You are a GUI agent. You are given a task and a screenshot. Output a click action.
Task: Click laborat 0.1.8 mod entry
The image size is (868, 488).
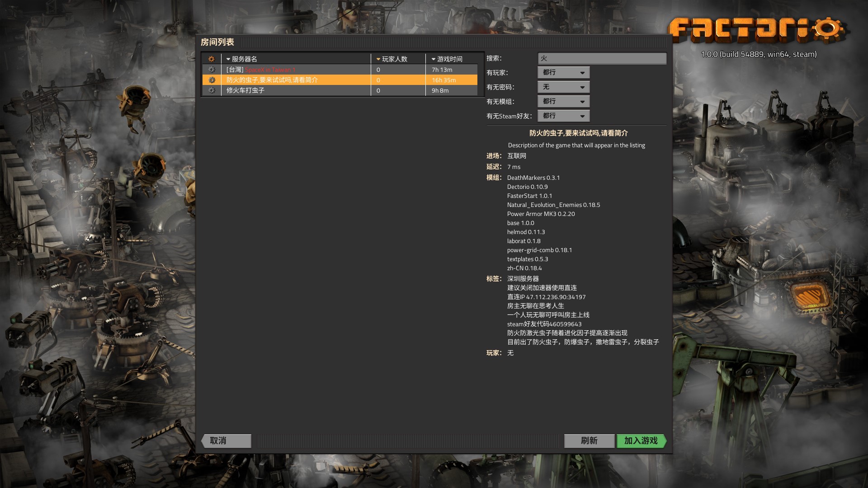pos(524,241)
